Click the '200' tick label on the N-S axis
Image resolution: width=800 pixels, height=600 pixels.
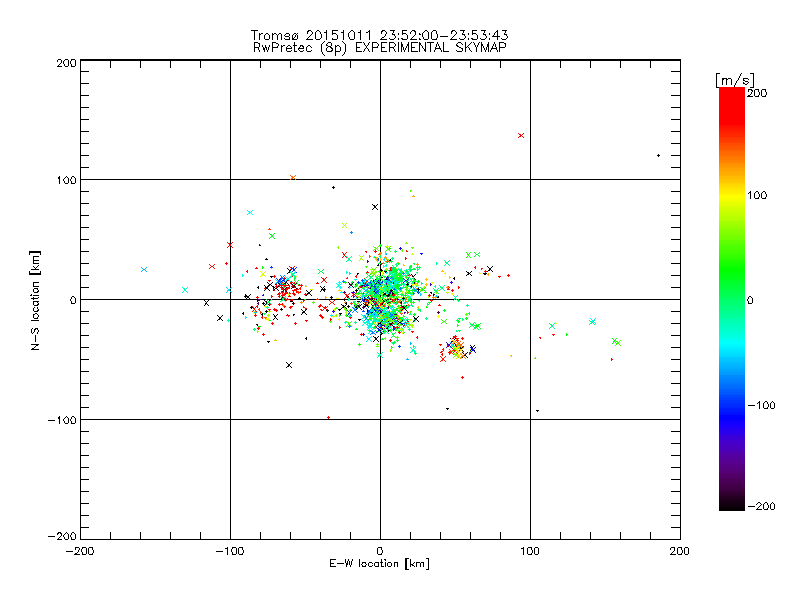click(66, 63)
